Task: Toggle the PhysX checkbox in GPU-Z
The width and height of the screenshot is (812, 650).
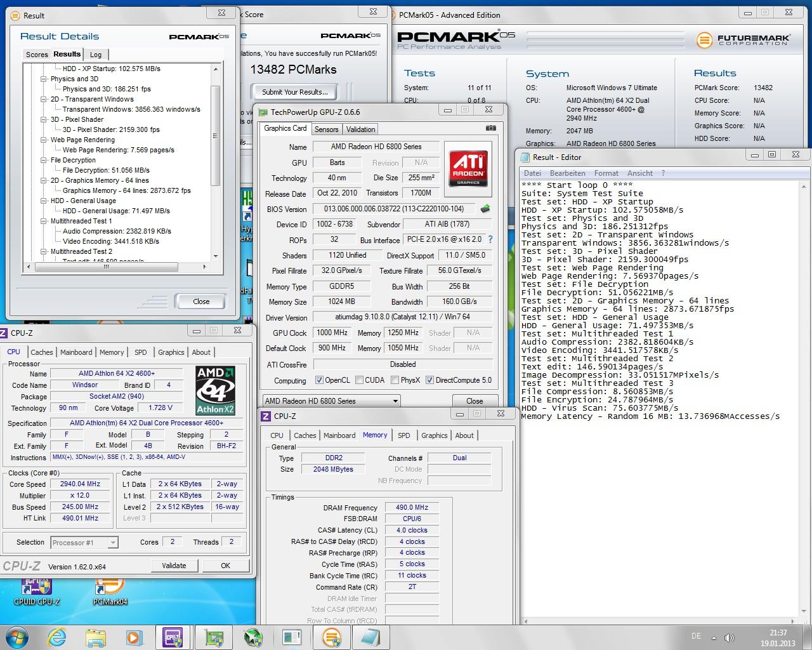Action: tap(395, 380)
